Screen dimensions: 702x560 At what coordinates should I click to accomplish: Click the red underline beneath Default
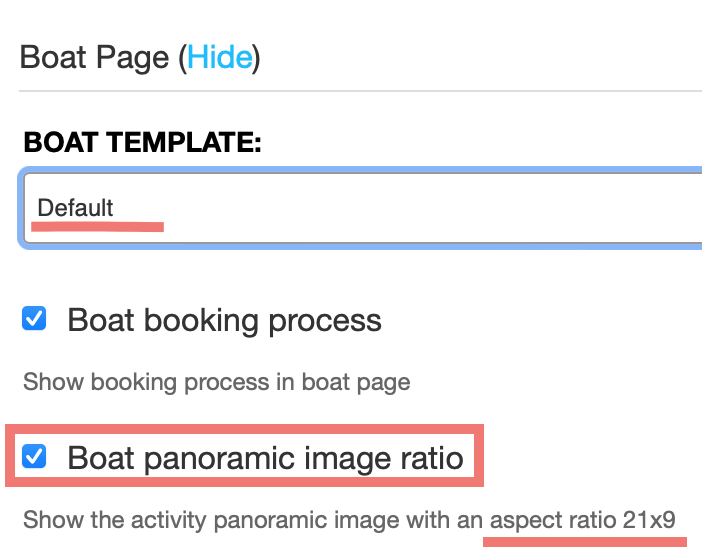coord(98,227)
